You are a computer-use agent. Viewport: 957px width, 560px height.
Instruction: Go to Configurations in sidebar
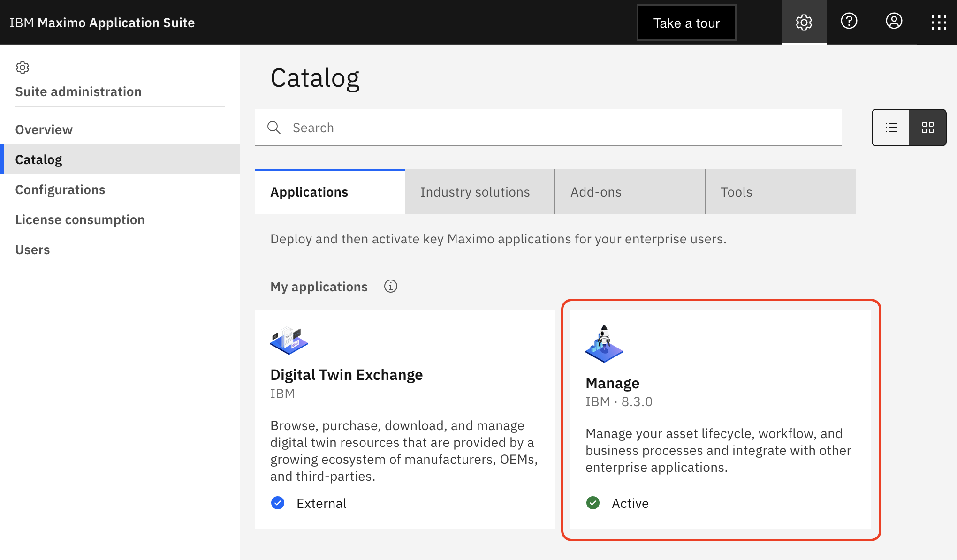pos(60,189)
